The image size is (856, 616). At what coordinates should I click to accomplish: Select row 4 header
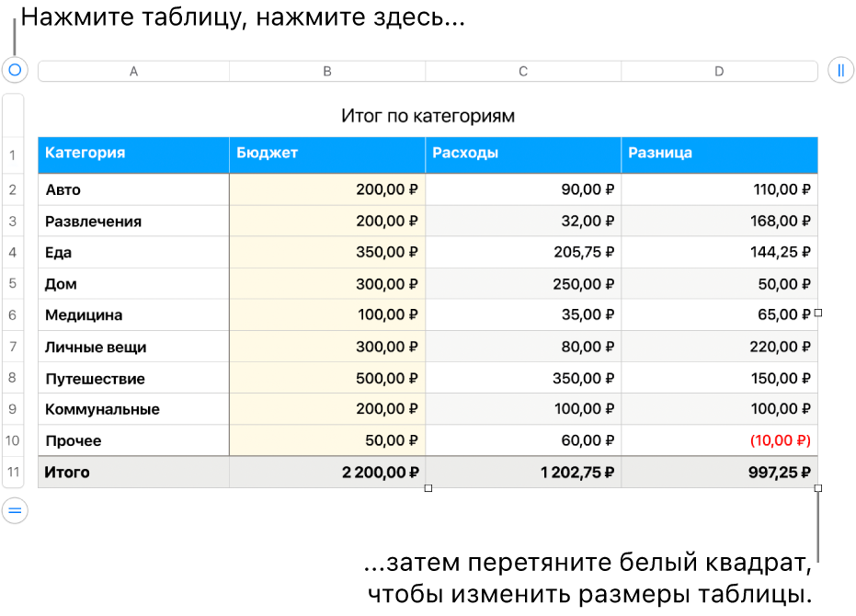[x=13, y=252]
